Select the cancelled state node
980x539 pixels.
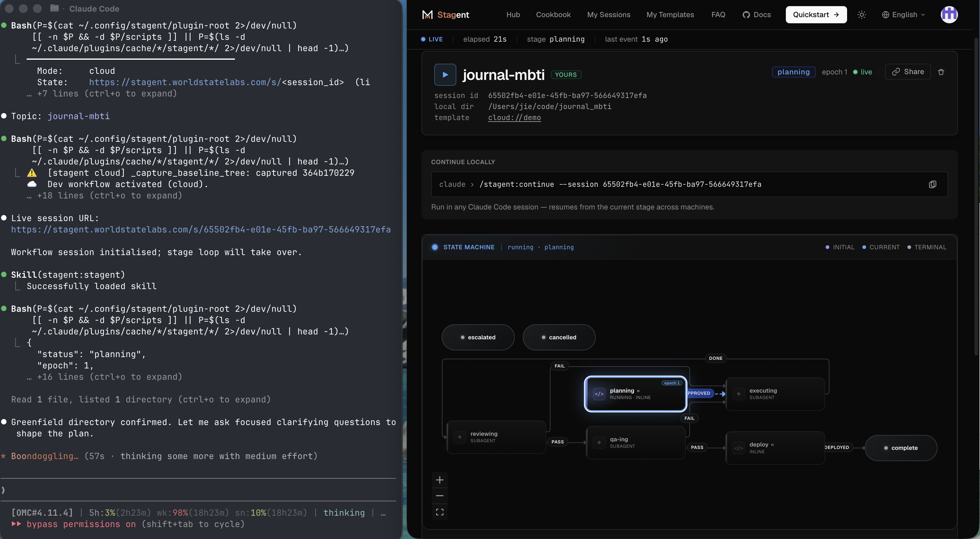[x=559, y=337]
